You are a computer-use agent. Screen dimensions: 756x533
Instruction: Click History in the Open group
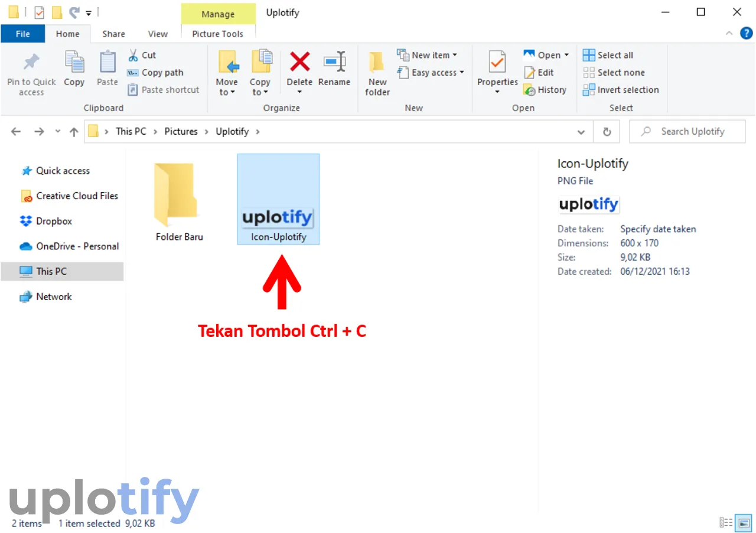[545, 90]
